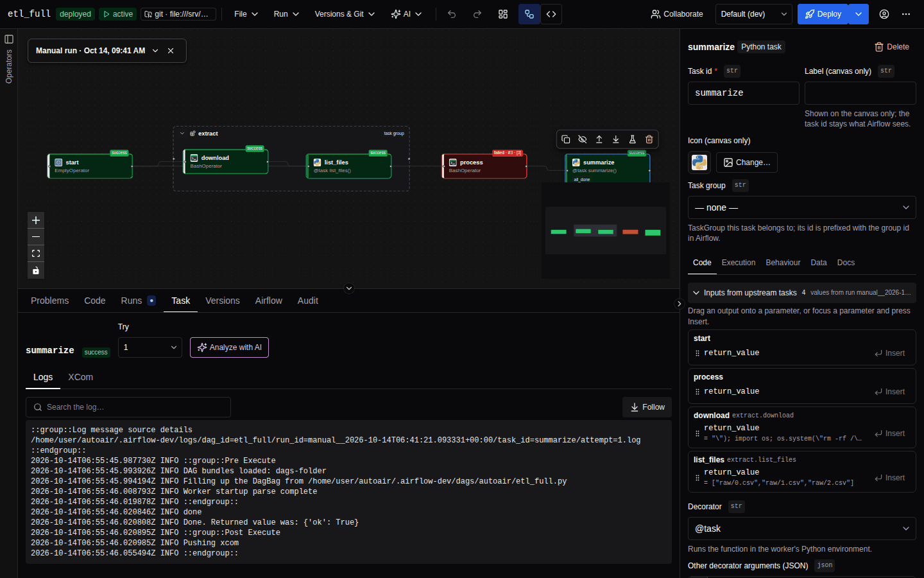Open the three-dot more options menu
924x578 pixels.
click(x=906, y=14)
